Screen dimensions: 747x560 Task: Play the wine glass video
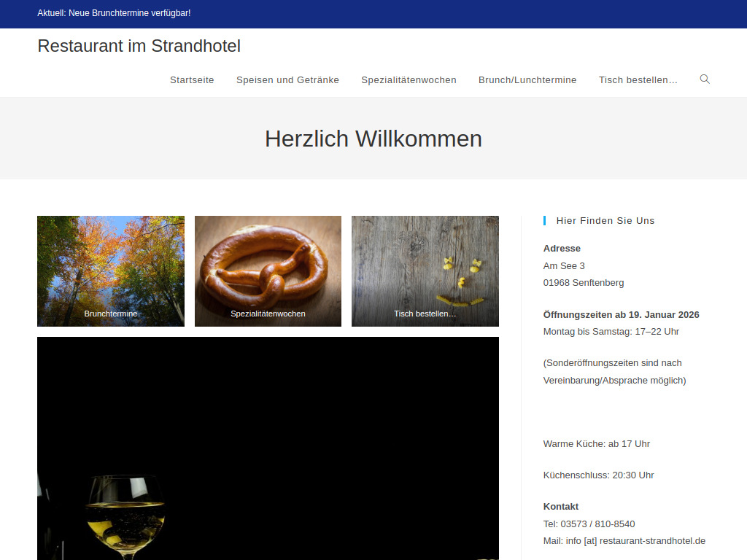point(268,448)
